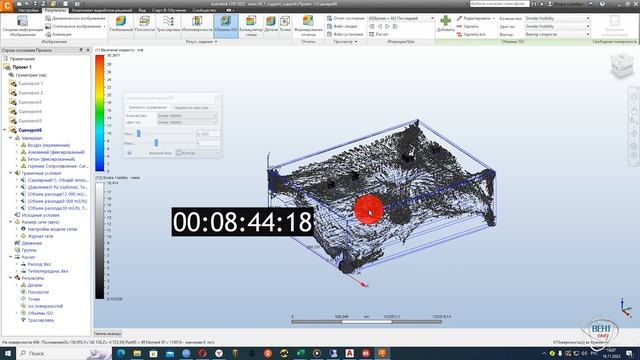Open the Отчет состояния status report
This screenshot has width=640, height=360.
click(x=345, y=18)
